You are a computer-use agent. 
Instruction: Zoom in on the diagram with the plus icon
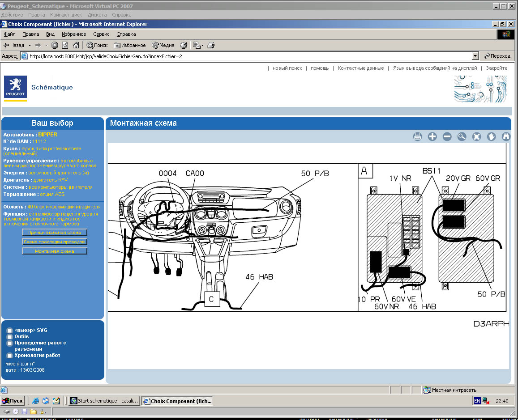coord(432,137)
